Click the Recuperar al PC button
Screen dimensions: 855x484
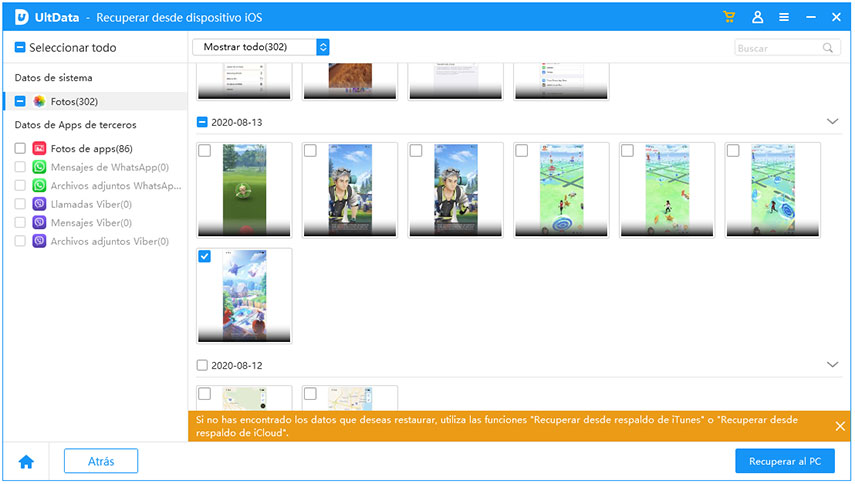784,461
